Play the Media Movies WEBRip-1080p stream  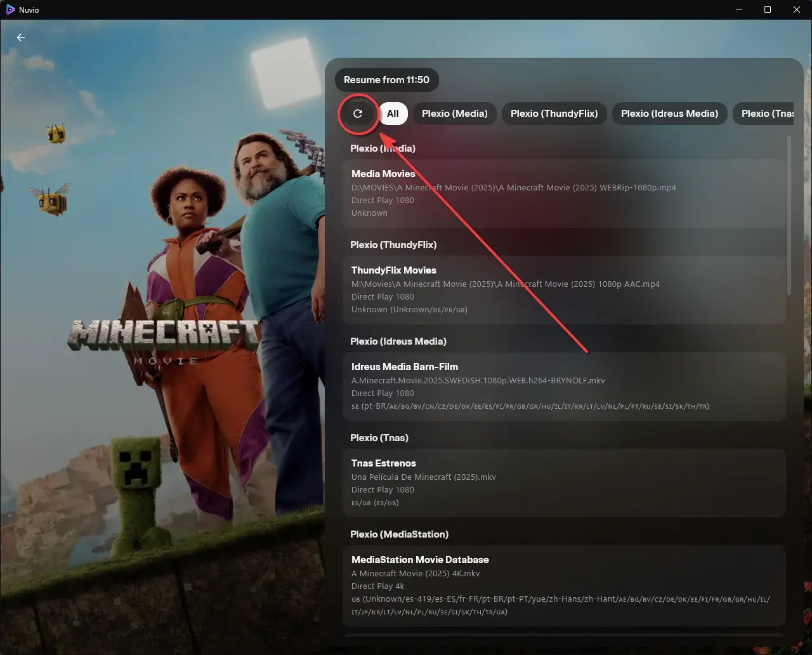(565, 194)
